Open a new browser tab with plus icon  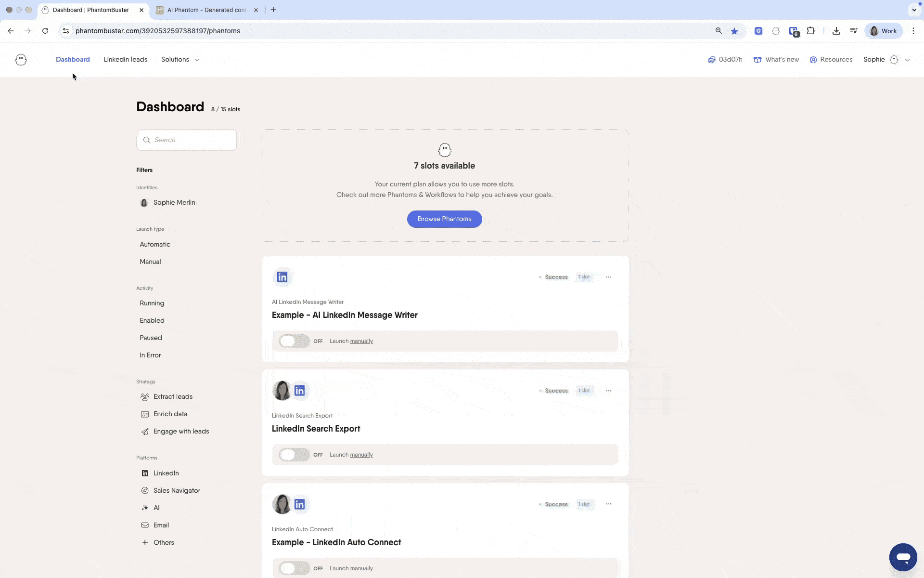(x=273, y=10)
